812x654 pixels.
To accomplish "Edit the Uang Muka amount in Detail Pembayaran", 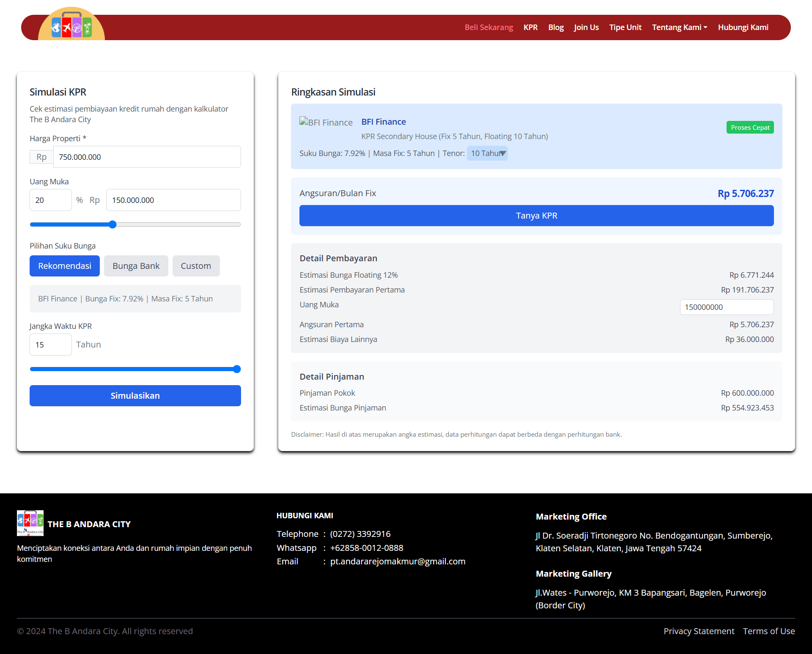I will [x=727, y=307].
